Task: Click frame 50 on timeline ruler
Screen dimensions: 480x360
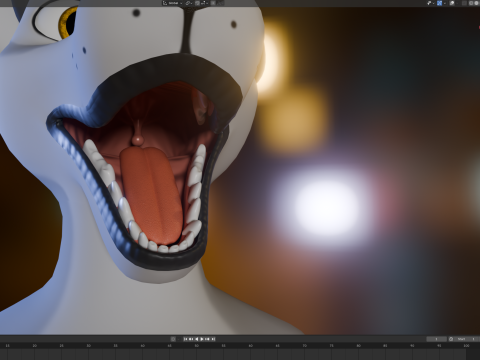Action: click(x=196, y=346)
